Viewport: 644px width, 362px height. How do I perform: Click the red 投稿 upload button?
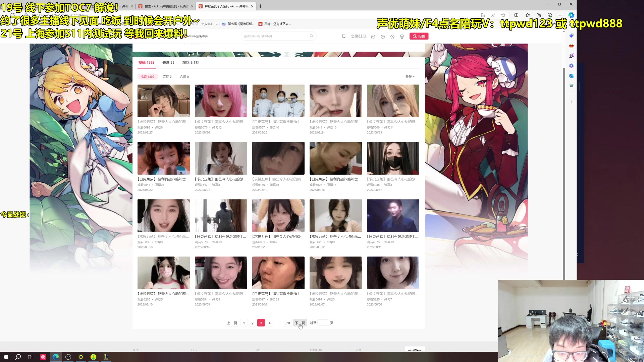(x=419, y=36)
